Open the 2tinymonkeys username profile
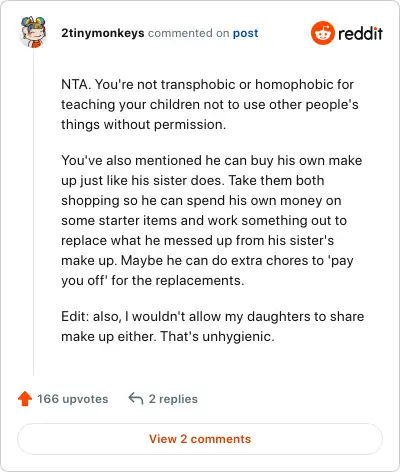Image resolution: width=400 pixels, height=472 pixels. [103, 33]
